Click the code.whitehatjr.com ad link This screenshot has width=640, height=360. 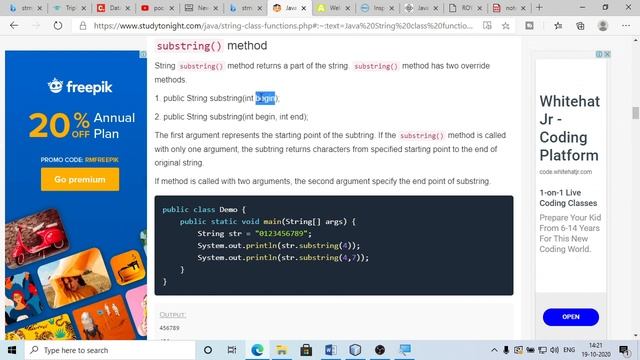(565, 172)
